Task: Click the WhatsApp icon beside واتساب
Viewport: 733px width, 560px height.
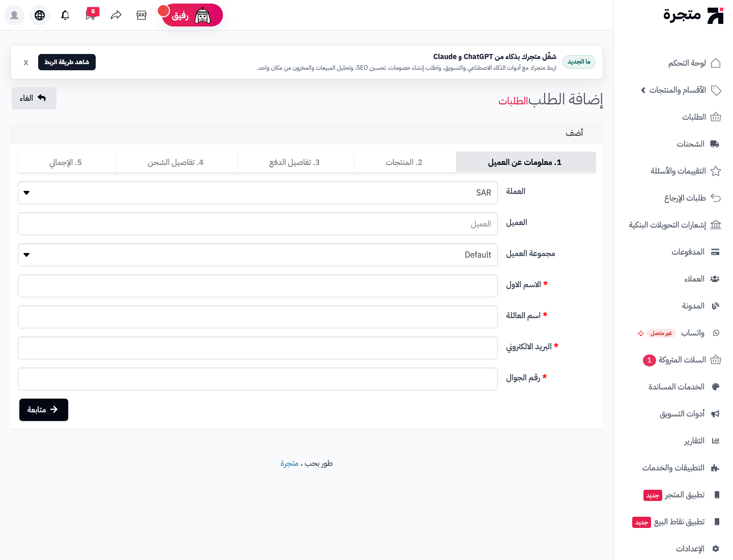Action: 716,333
